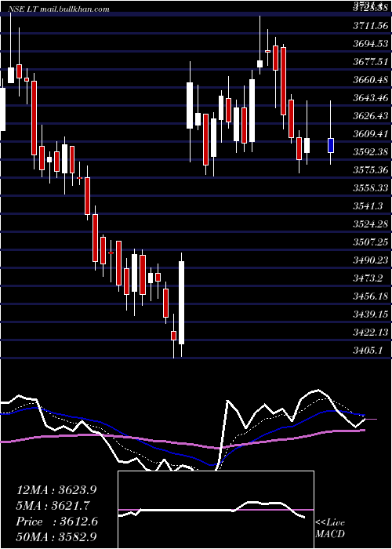Select the 3609.41 price axis label
Image resolution: width=392 pixels, height=549 pixels.
(371, 134)
